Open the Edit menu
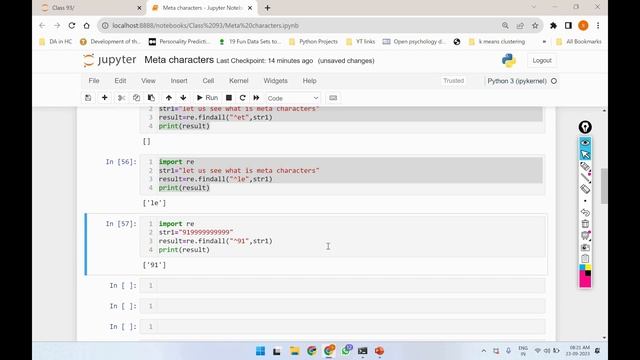The image size is (640, 360). [x=120, y=81]
